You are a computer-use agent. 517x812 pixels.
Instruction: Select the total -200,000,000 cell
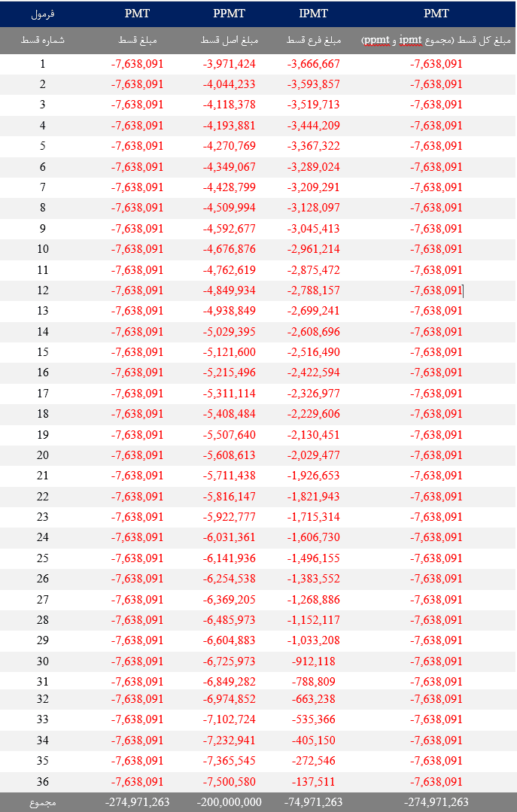(x=229, y=802)
